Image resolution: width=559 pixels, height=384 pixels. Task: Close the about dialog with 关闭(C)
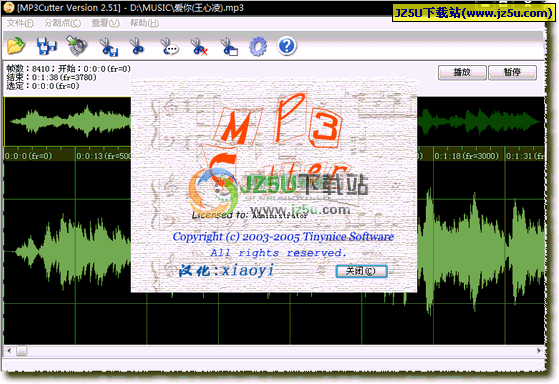361,271
